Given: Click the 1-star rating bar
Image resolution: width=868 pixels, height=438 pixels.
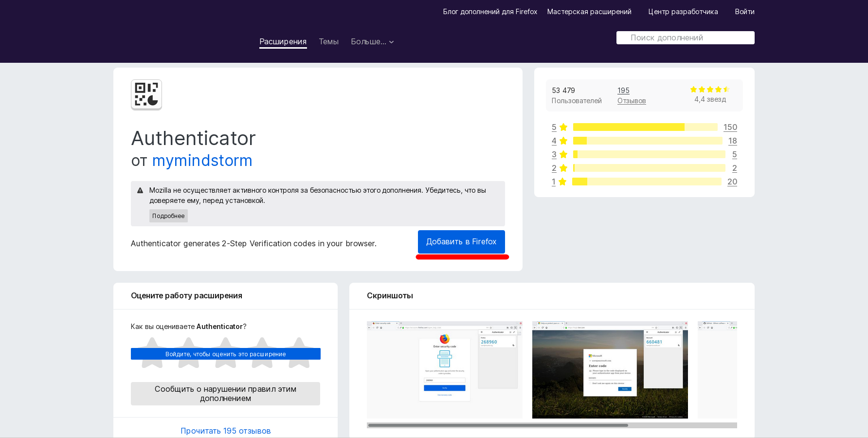Looking at the screenshot, I should 647,182.
